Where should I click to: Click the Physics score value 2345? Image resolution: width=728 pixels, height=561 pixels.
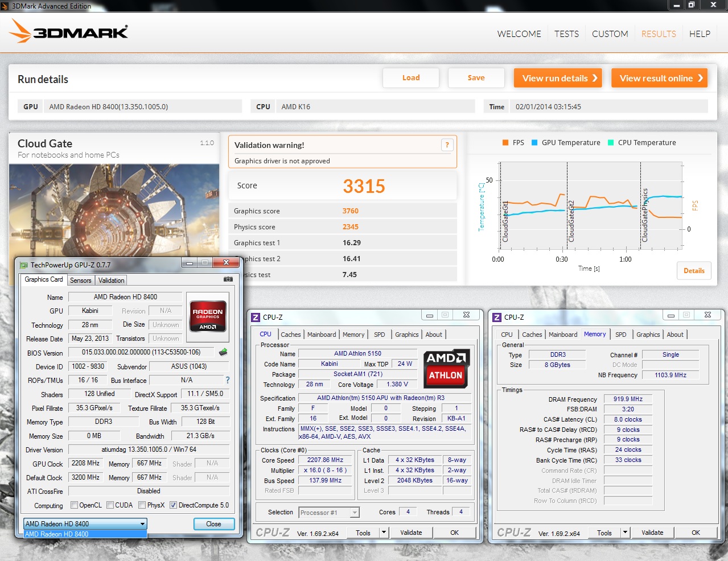pyautogui.click(x=350, y=227)
